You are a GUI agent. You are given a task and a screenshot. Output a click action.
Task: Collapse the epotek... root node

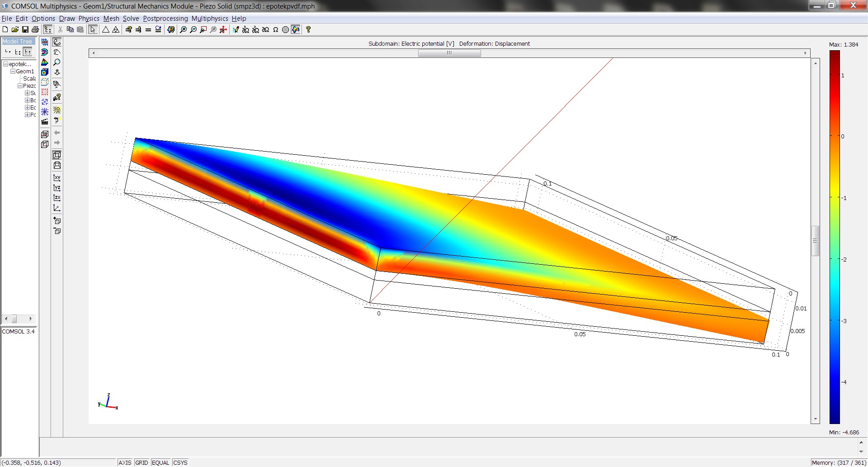(x=5, y=64)
